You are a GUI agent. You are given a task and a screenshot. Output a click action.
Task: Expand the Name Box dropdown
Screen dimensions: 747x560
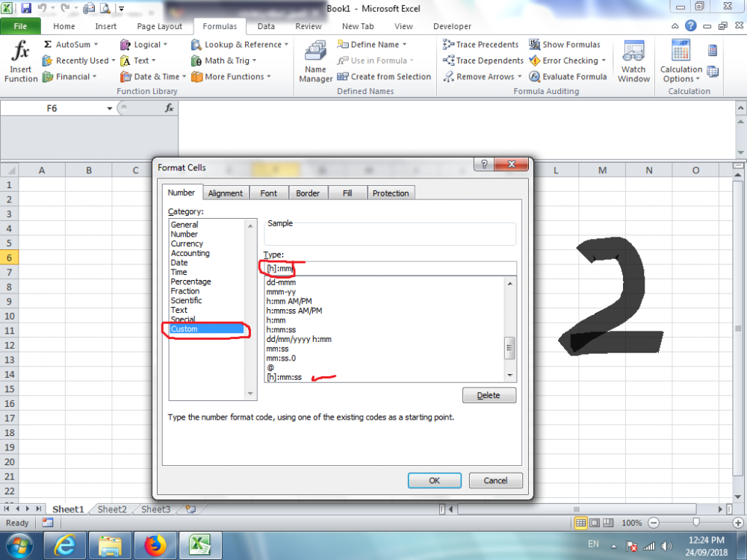pyautogui.click(x=110, y=108)
